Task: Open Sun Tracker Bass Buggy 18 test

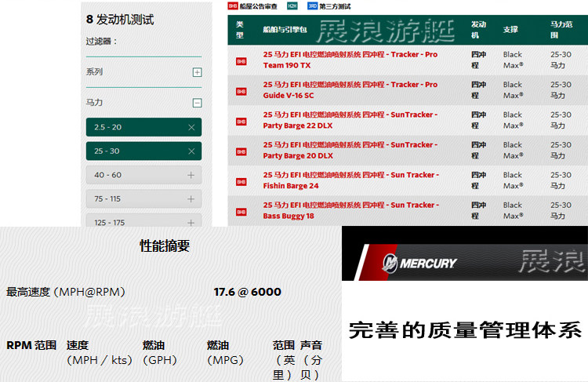Action: point(351,210)
